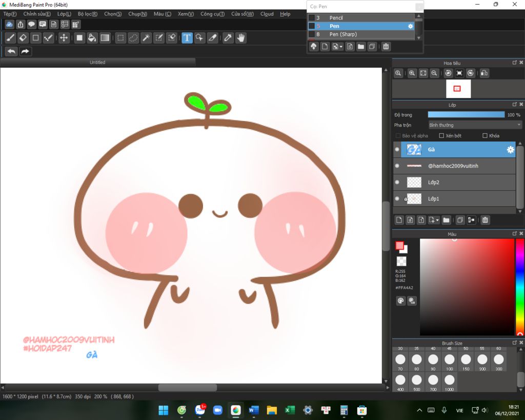Choose brush size 1000

(449, 382)
